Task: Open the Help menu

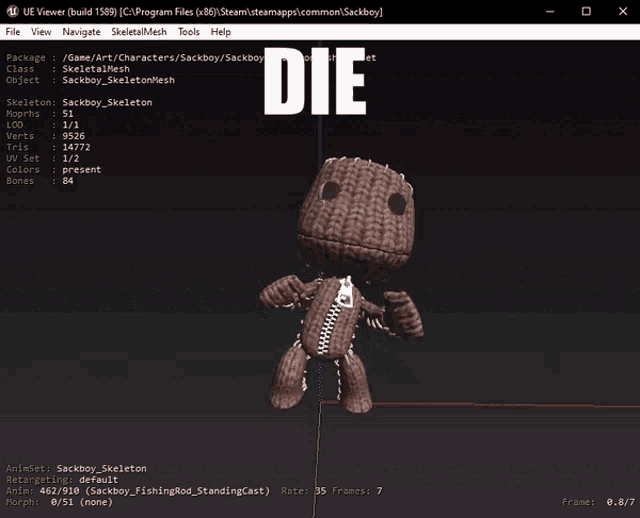Action: [220, 32]
